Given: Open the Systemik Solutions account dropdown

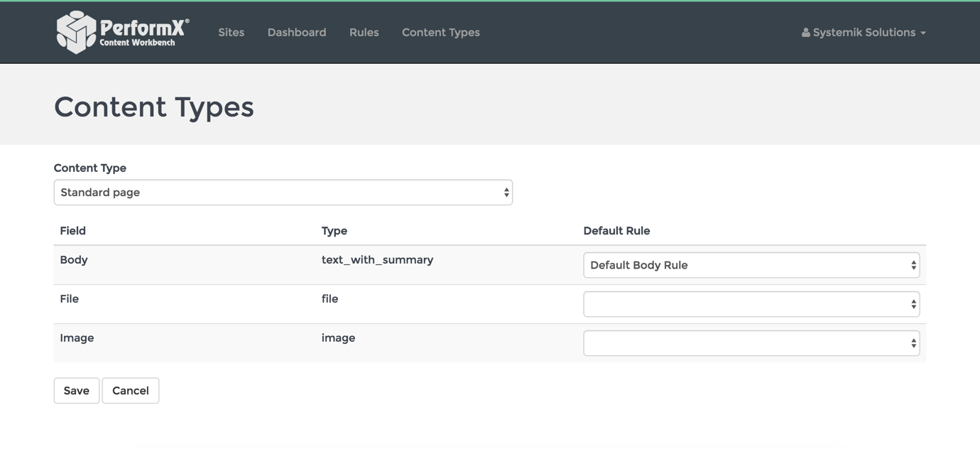Looking at the screenshot, I should 863,32.
